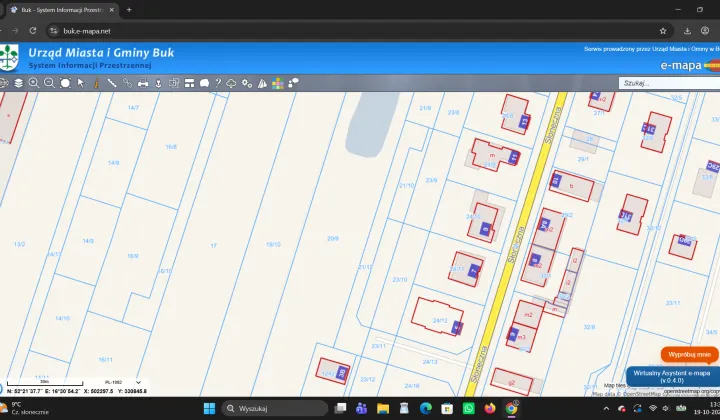This screenshot has height=420, width=720.
Task: Click the settings gears icon
Action: point(247,83)
